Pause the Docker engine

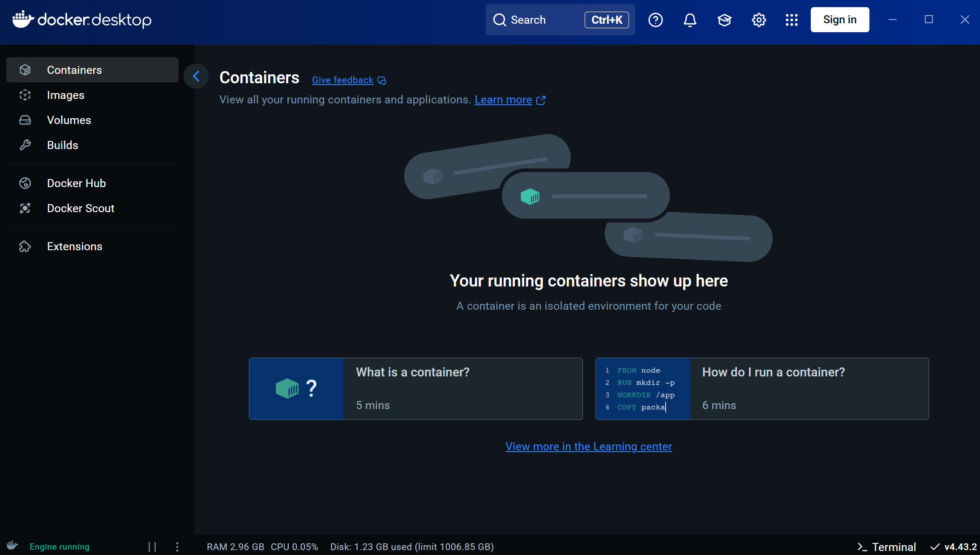click(x=152, y=547)
